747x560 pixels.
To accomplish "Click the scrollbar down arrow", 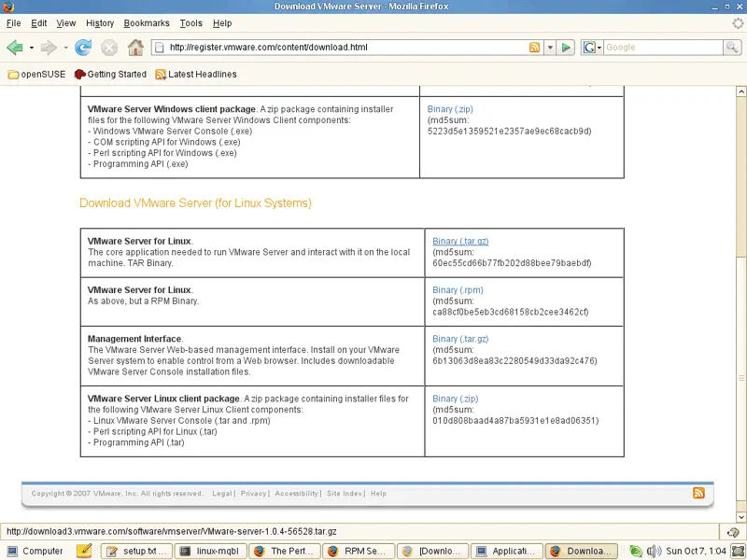I will tap(740, 517).
